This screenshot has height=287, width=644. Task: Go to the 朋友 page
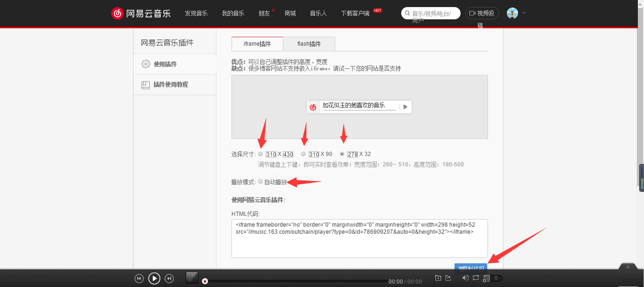click(x=264, y=13)
